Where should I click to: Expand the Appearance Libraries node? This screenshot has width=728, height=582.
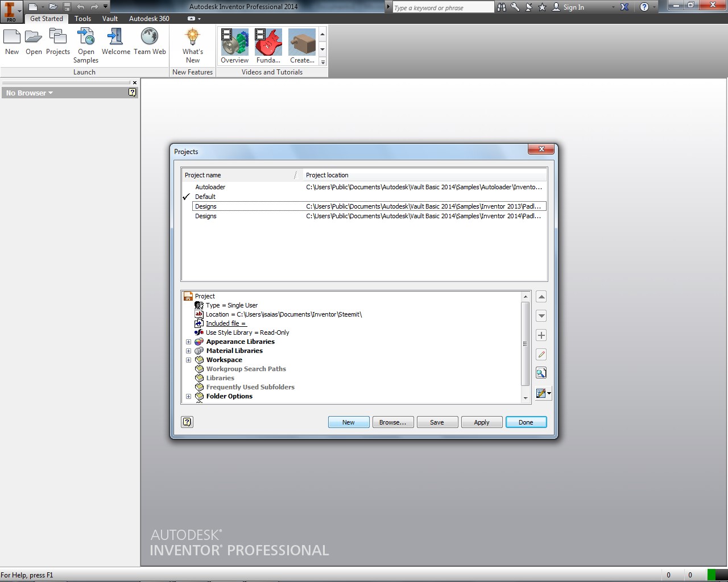pyautogui.click(x=188, y=342)
